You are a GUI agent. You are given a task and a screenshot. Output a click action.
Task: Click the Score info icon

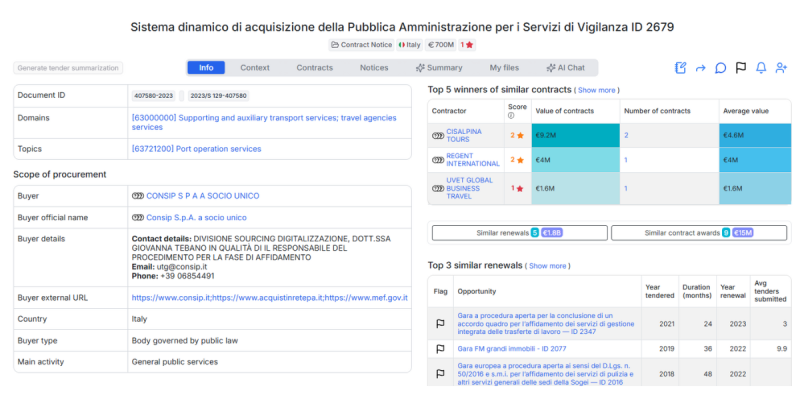(x=511, y=116)
